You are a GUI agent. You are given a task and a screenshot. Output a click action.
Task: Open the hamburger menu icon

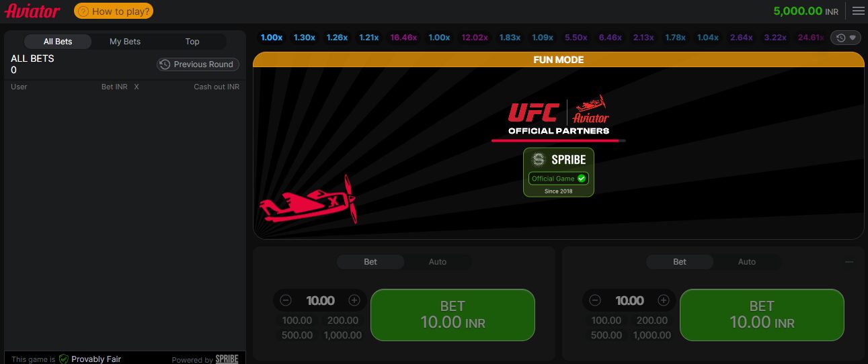click(859, 11)
